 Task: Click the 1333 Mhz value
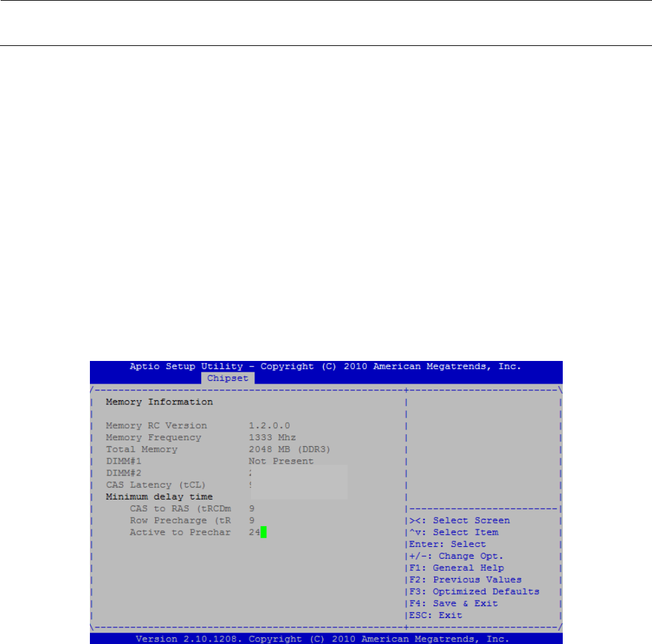[272, 438]
